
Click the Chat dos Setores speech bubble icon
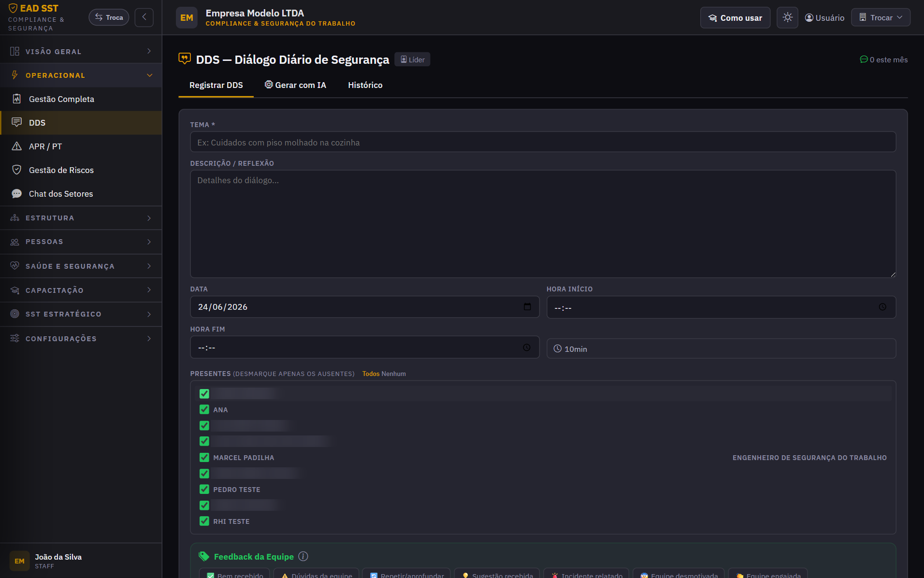16,193
